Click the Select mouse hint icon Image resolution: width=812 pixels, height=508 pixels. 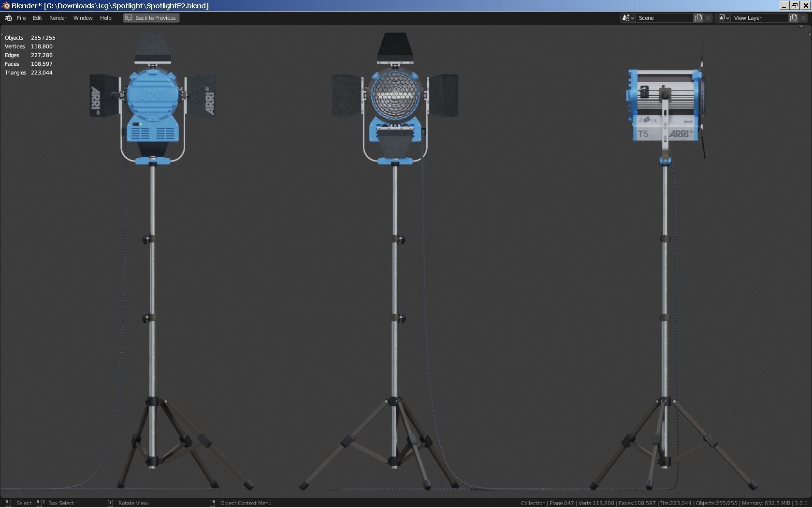[x=8, y=503]
